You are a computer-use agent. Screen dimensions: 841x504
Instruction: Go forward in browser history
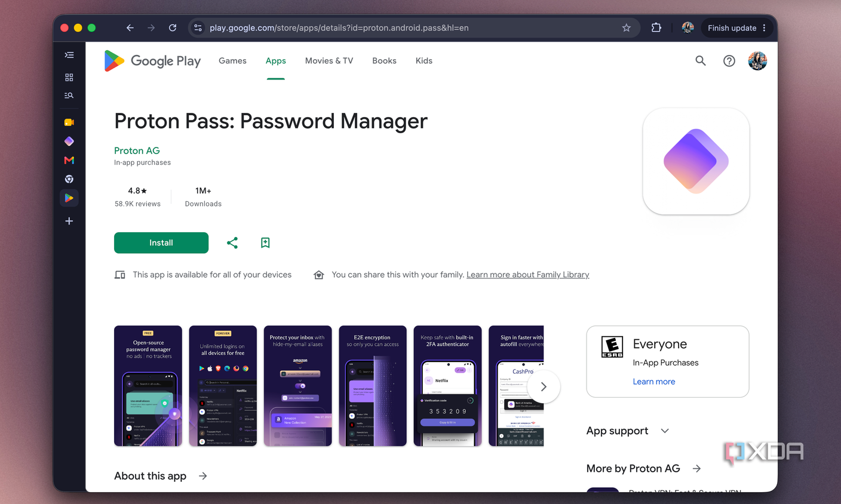point(151,28)
